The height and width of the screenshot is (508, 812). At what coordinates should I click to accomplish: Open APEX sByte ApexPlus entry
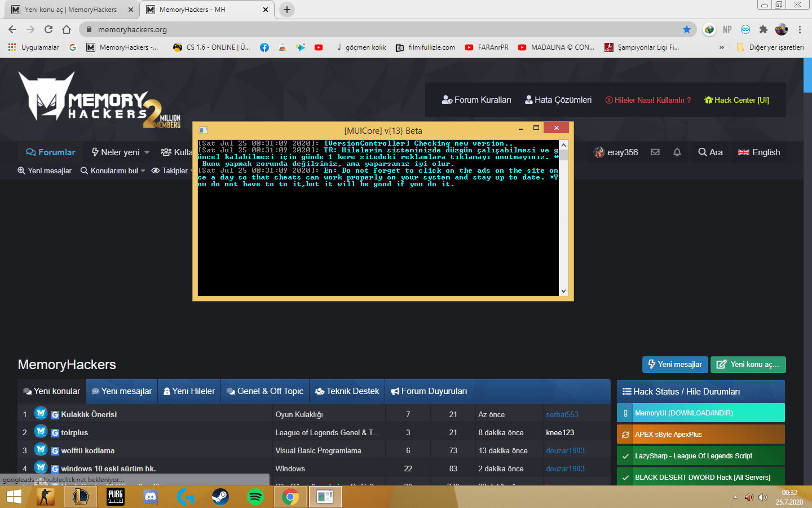tap(701, 434)
